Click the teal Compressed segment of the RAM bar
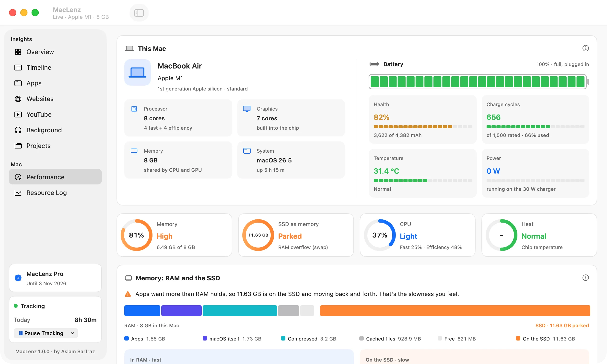The width and height of the screenshot is (607, 364). coord(240,310)
